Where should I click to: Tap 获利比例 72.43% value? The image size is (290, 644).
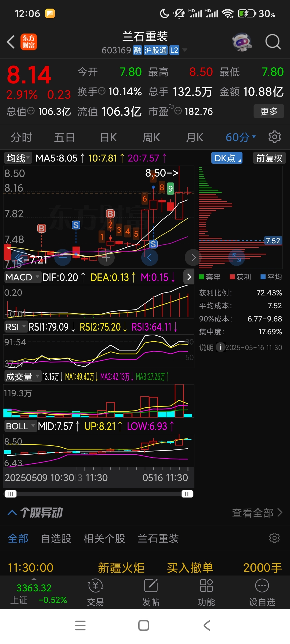tap(269, 292)
